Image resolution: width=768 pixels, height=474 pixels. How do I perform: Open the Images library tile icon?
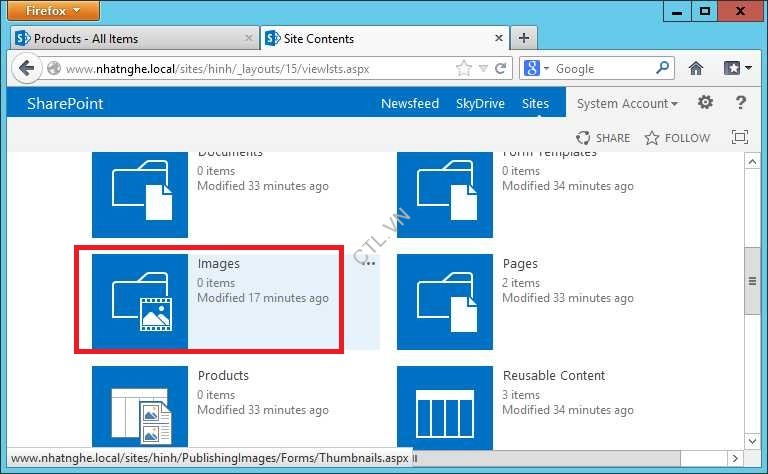[140, 301]
